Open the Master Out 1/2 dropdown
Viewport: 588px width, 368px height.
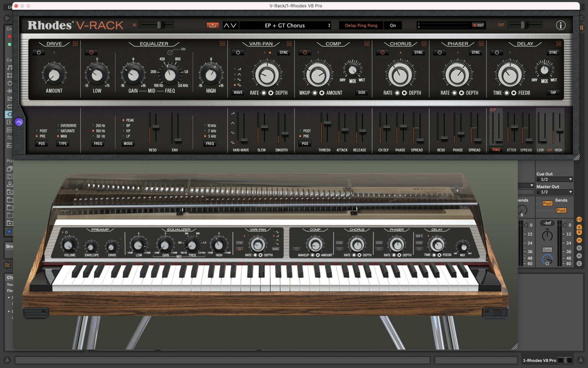click(554, 192)
